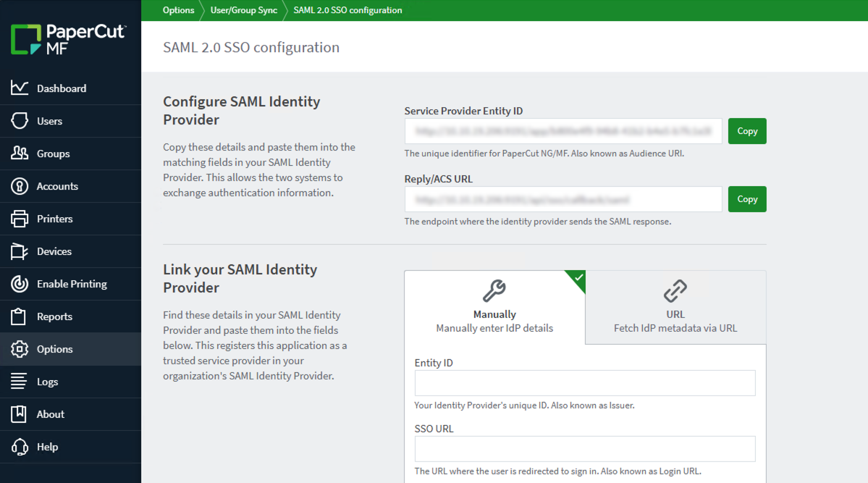The image size is (868, 483).
Task: Go to Users section
Action: pos(70,122)
